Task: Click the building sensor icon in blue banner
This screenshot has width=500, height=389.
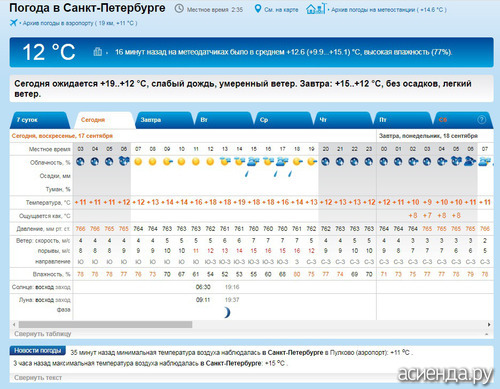Action: [97, 52]
